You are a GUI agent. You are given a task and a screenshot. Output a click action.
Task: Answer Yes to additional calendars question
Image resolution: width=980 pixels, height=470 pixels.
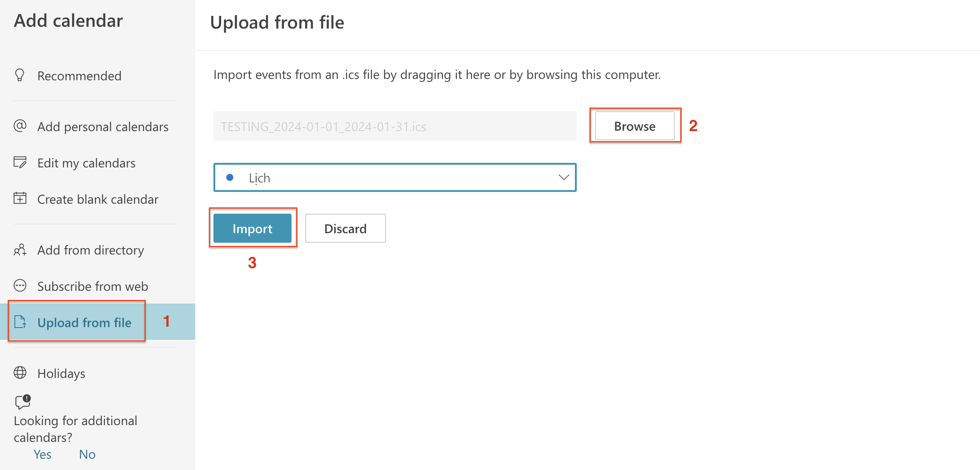point(42,454)
